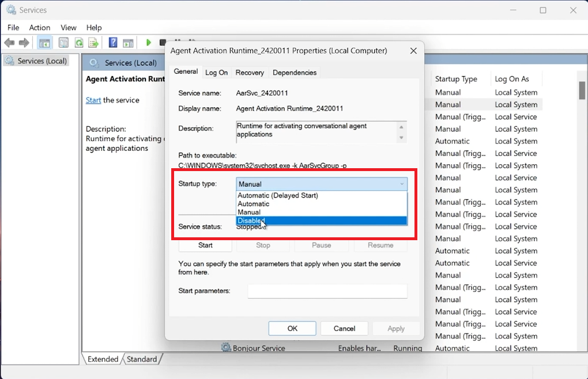Click the Apply button
The width and height of the screenshot is (588, 379).
pos(396,328)
